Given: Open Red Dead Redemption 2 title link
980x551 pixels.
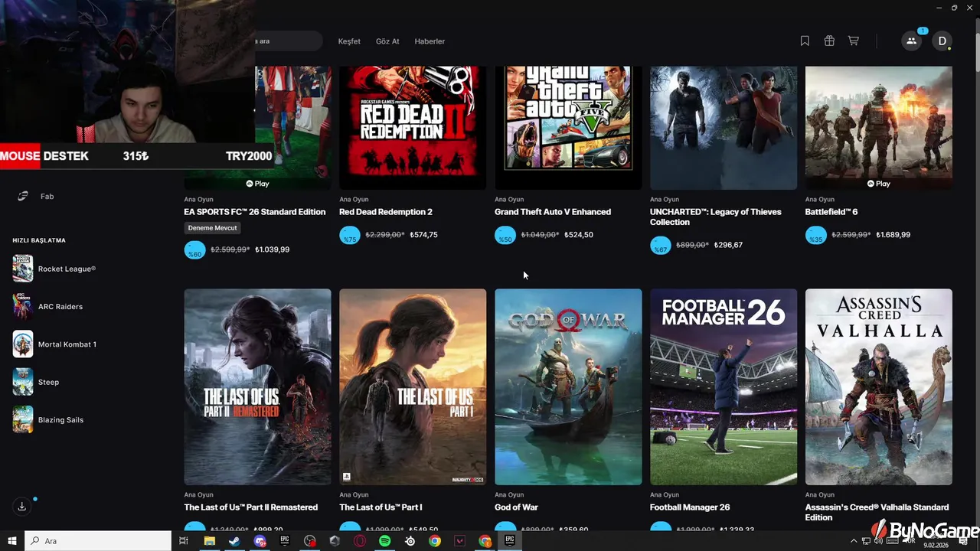Looking at the screenshot, I should pos(386,212).
